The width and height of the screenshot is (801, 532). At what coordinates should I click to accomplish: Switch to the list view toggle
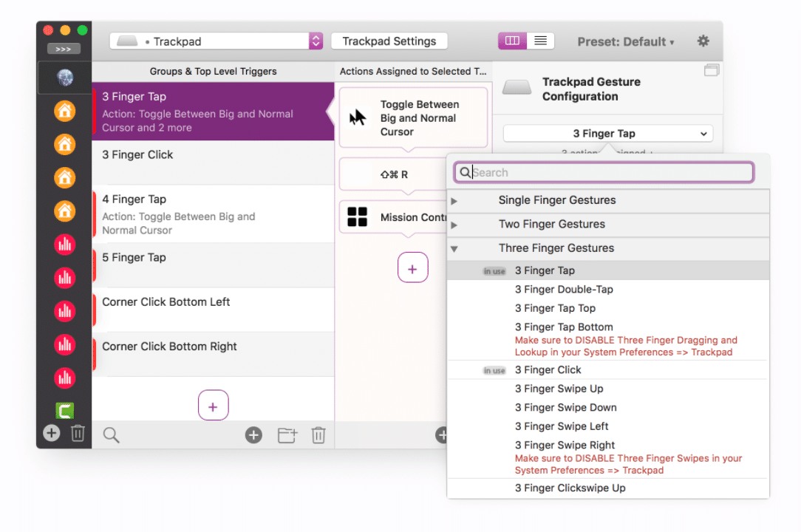pos(540,41)
